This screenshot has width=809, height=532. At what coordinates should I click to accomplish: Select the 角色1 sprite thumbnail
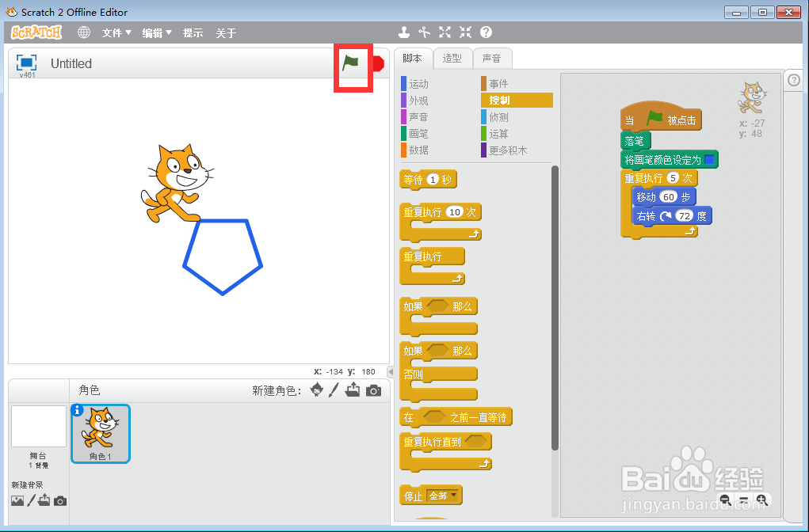(100, 433)
